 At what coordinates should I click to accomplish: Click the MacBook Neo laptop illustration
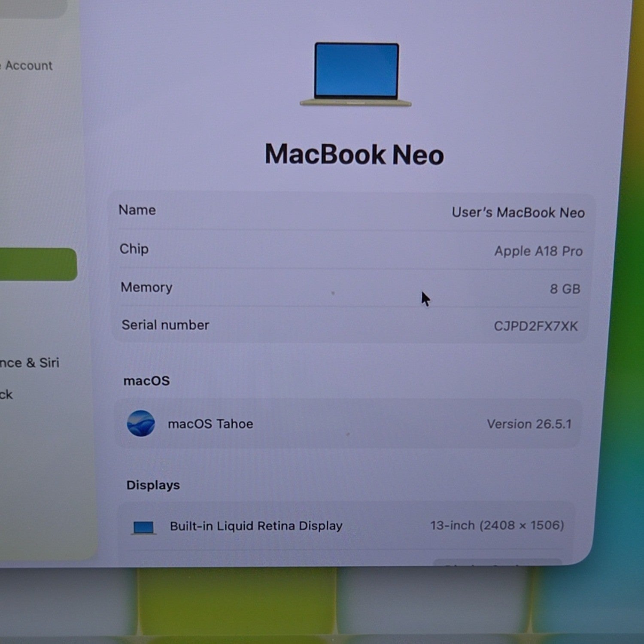click(355, 74)
